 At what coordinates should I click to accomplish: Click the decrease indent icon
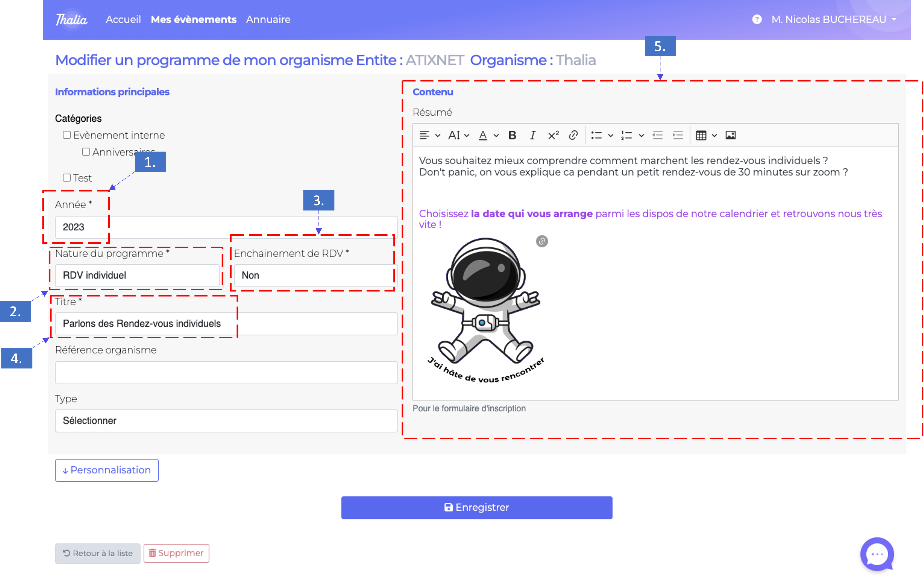657,135
